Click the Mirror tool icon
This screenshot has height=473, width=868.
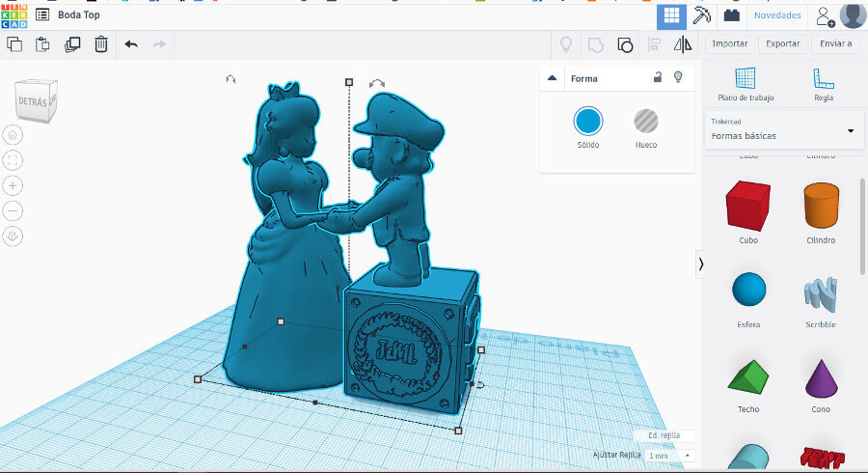(x=683, y=44)
